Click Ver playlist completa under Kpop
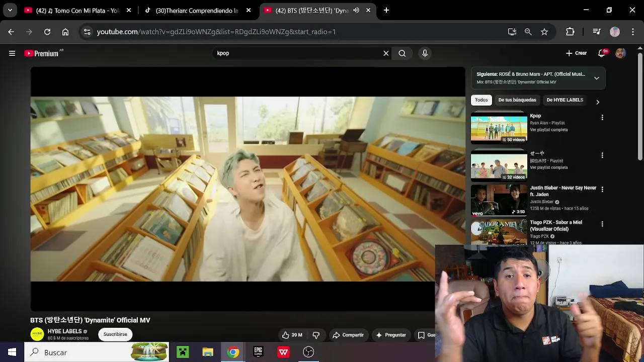The width and height of the screenshot is (644, 362). (x=549, y=130)
